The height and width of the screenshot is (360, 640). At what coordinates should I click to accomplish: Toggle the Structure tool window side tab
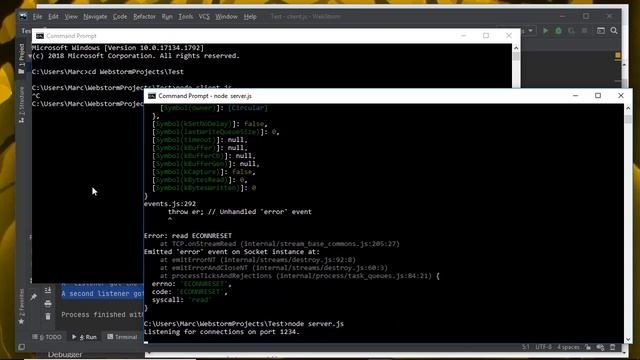21,104
